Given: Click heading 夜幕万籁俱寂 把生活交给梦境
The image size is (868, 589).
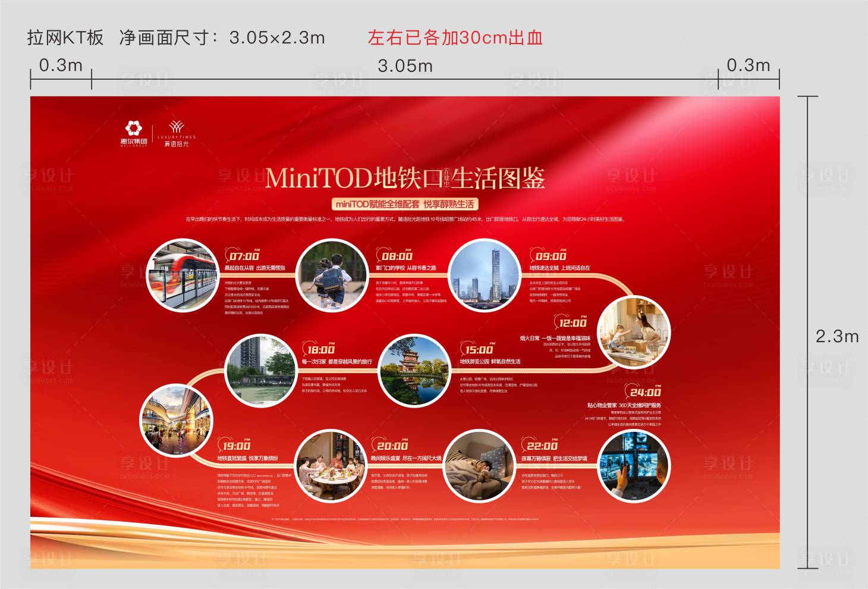Looking at the screenshot, I should point(554,459).
